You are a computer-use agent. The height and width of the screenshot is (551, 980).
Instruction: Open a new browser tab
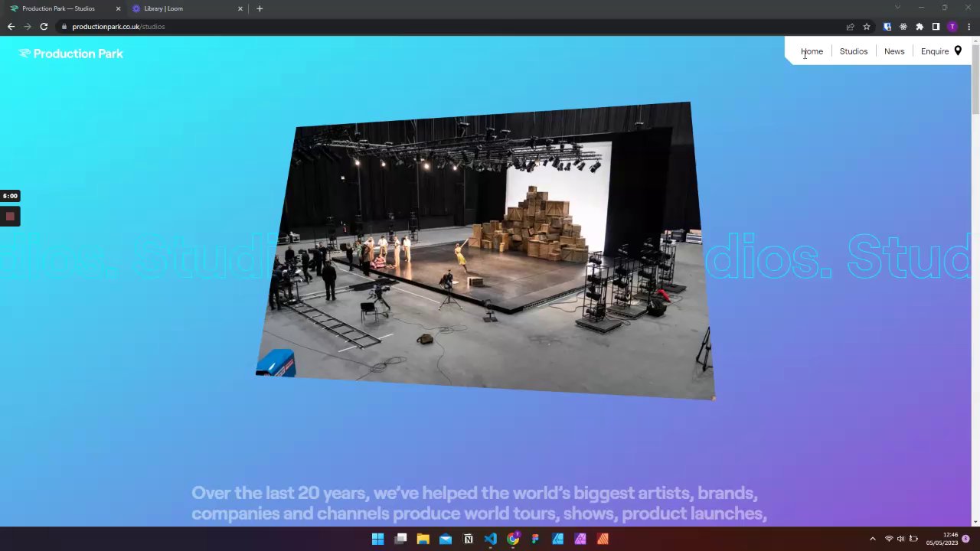pyautogui.click(x=260, y=8)
